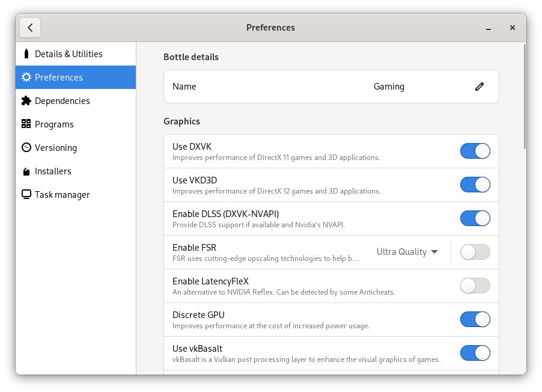
Task: Disable the Use DXVK switch
Action: pyautogui.click(x=475, y=151)
